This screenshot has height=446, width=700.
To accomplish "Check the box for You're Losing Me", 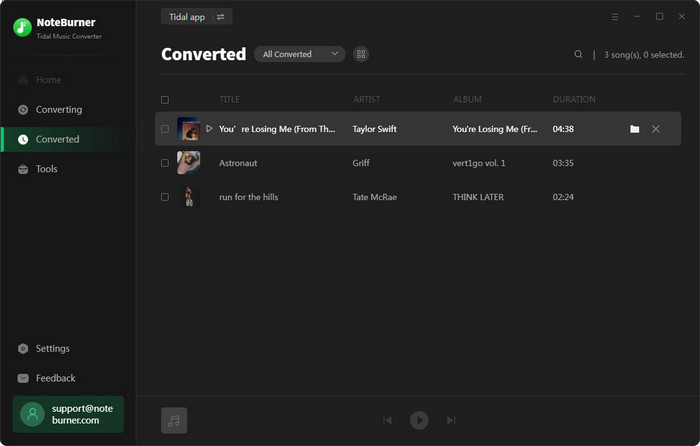I will tap(165, 129).
